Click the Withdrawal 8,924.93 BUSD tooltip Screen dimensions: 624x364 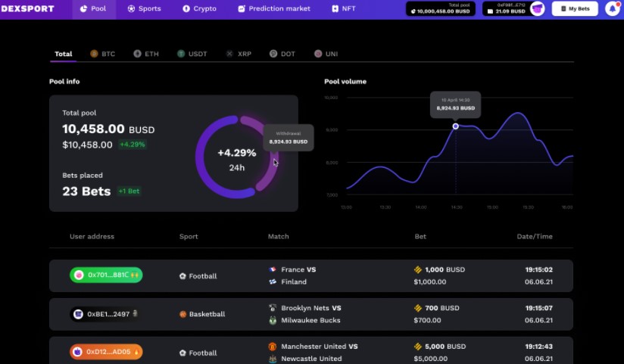coord(289,138)
